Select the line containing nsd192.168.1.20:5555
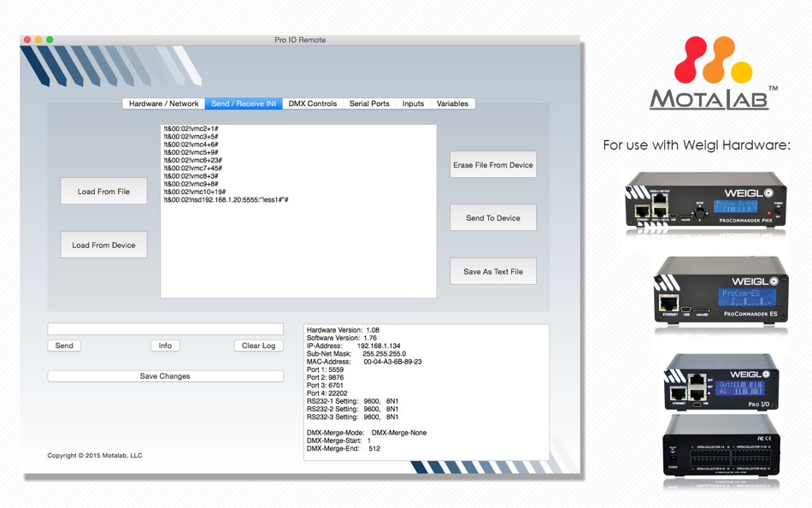 tap(226, 199)
